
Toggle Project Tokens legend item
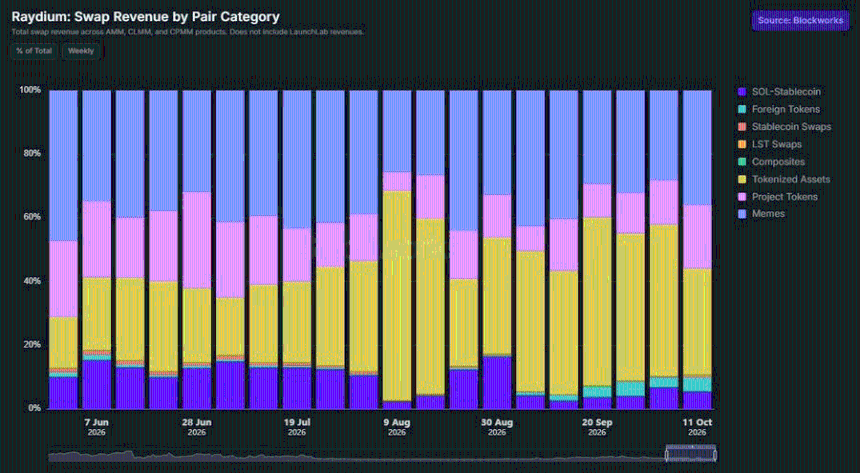[x=778, y=196]
